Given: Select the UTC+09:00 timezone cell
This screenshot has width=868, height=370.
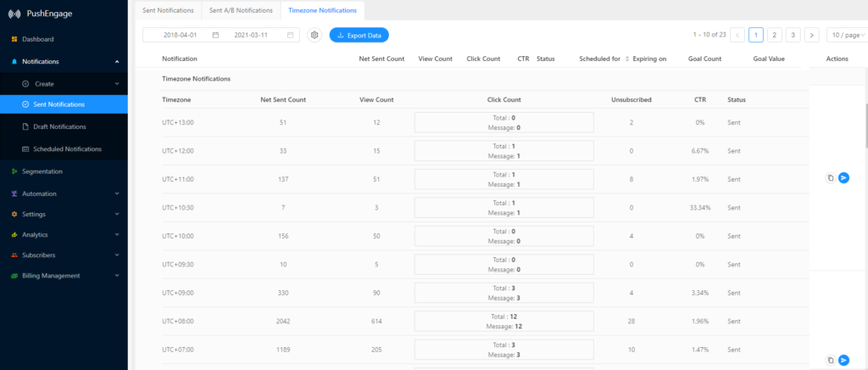Looking at the screenshot, I should [x=178, y=293].
